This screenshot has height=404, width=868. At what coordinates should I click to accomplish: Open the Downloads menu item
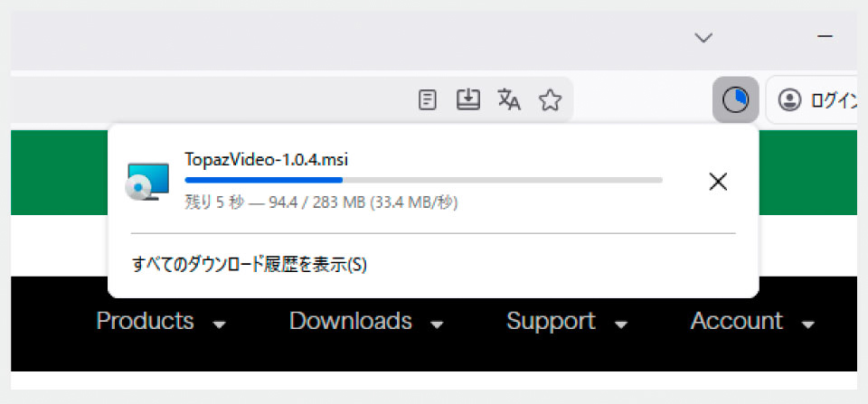pyautogui.click(x=351, y=321)
